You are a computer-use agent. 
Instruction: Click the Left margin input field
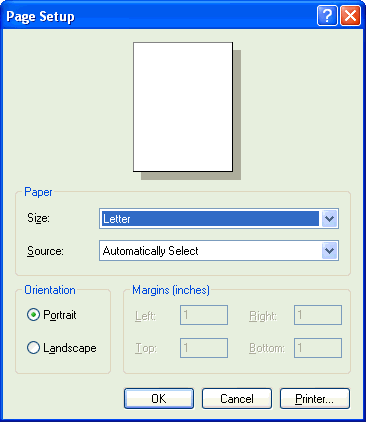204,315
